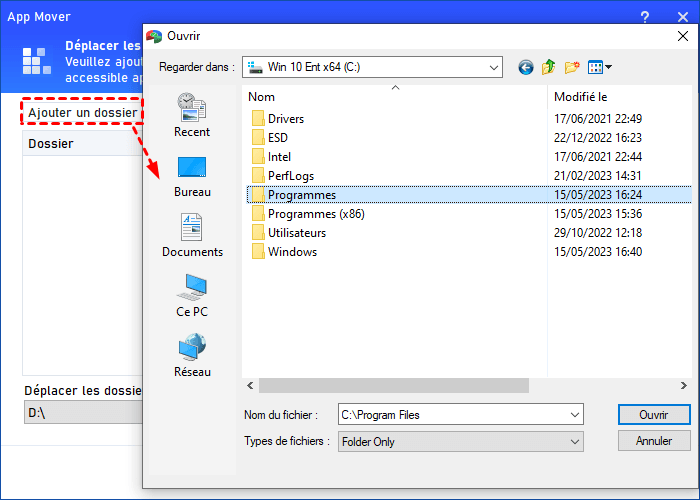Expand the Regarder dans drive dropdown
Viewport: 700px width, 500px height.
coord(493,67)
